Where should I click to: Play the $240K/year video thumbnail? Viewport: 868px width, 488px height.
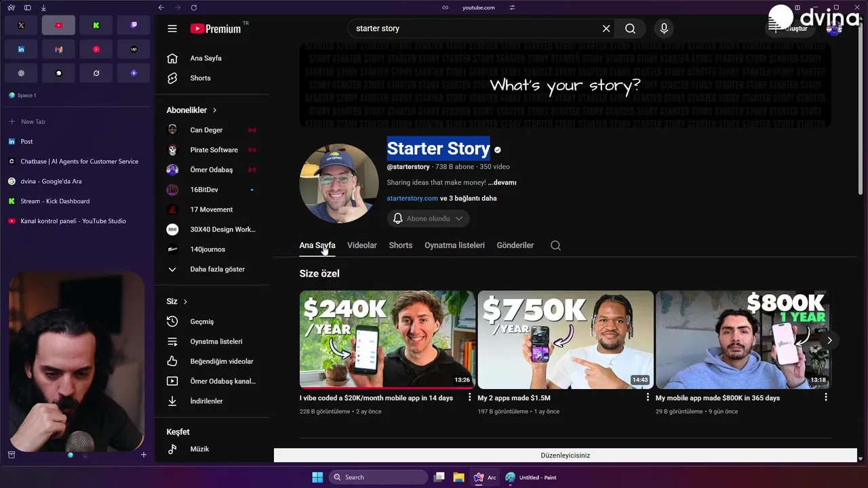click(387, 340)
